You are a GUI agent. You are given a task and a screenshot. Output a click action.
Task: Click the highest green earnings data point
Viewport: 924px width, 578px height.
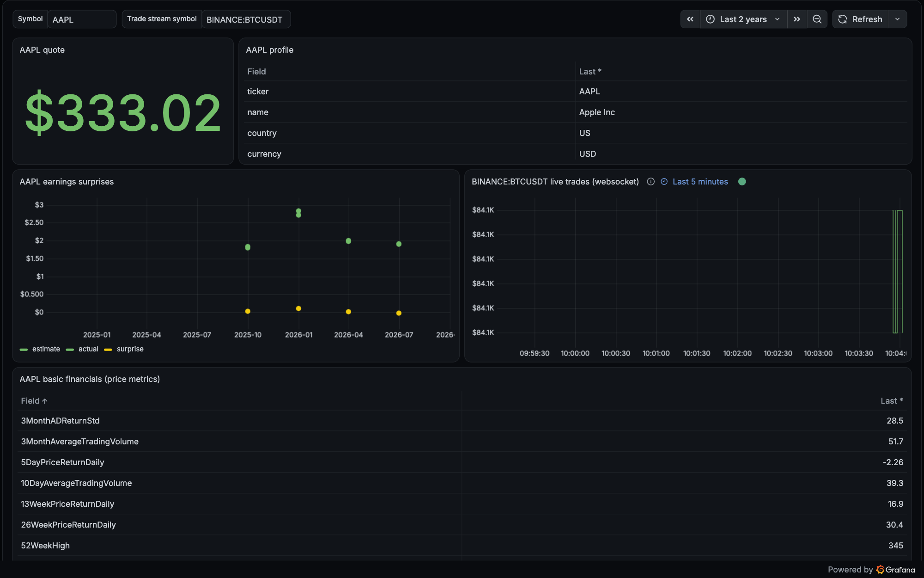(298, 211)
